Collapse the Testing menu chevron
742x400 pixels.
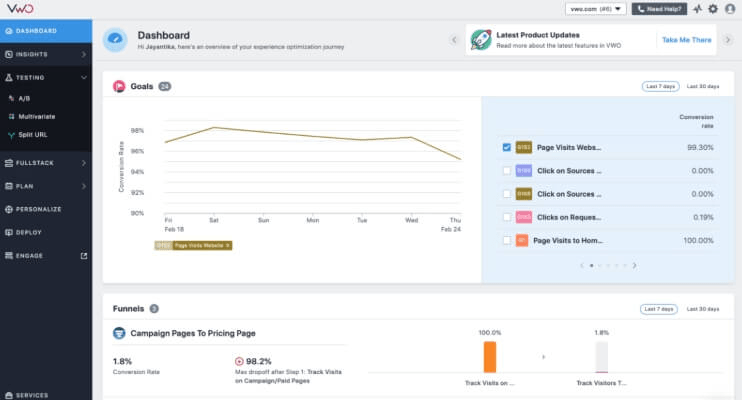click(x=84, y=78)
